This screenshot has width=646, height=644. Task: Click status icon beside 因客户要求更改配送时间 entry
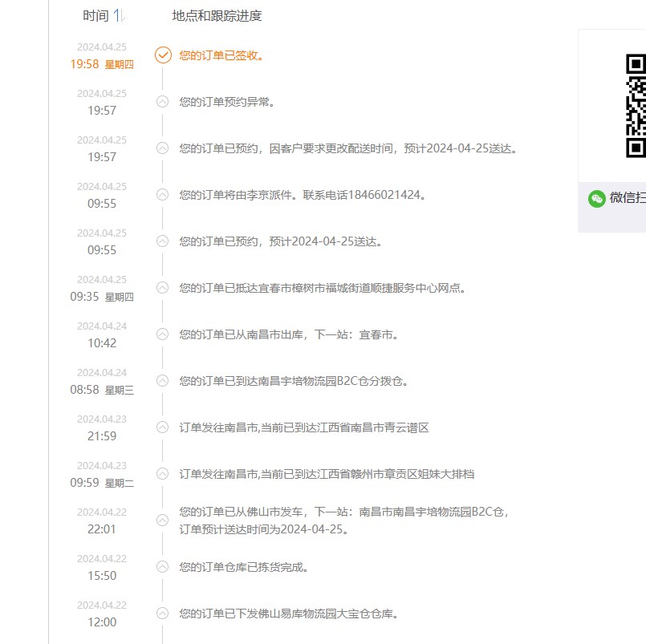tap(163, 148)
